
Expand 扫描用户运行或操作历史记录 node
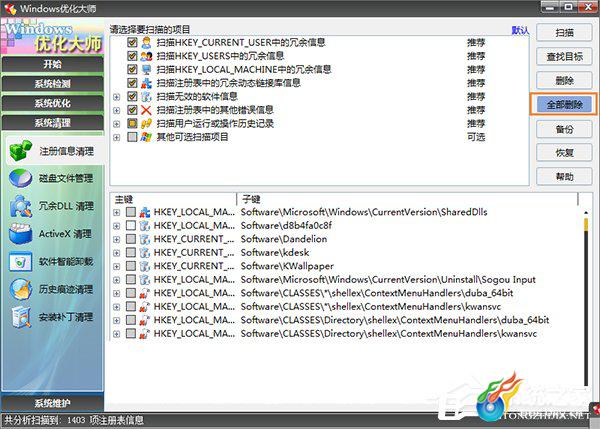[x=116, y=124]
